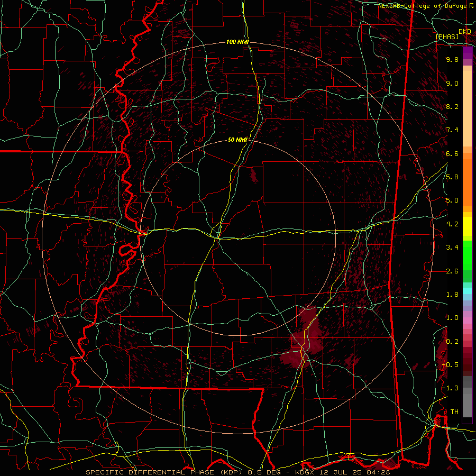Select the 1.8 scale value
Image resolution: width=476 pixels, height=476 pixels.
pos(452,295)
